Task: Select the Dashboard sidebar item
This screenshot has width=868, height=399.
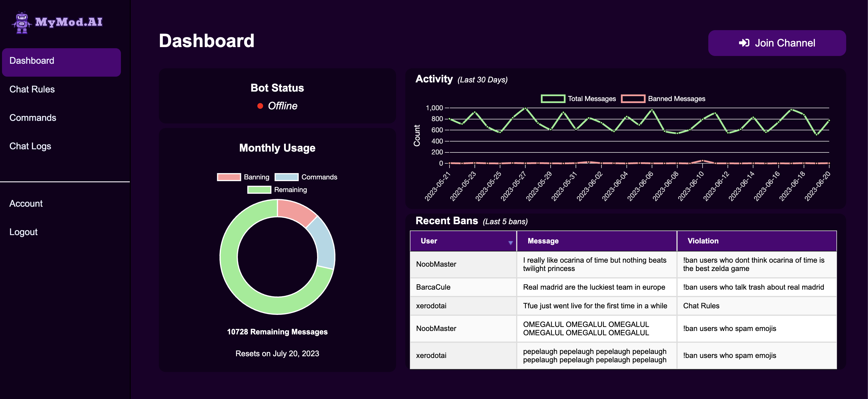Action: coord(32,61)
